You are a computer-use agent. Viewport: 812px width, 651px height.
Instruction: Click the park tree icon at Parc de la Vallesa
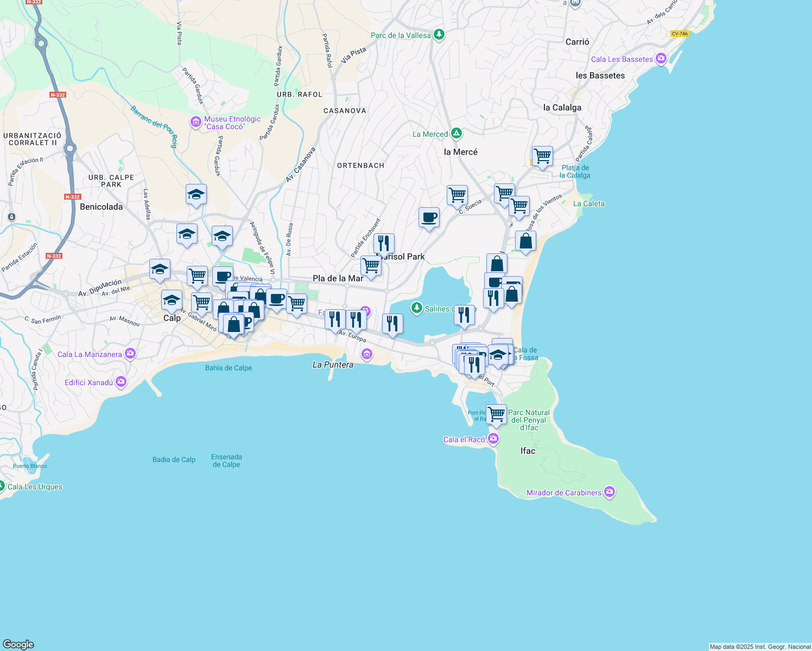(x=437, y=35)
